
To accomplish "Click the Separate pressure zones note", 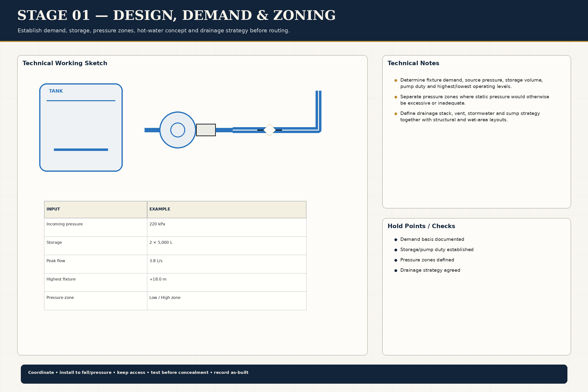I will click(475, 100).
